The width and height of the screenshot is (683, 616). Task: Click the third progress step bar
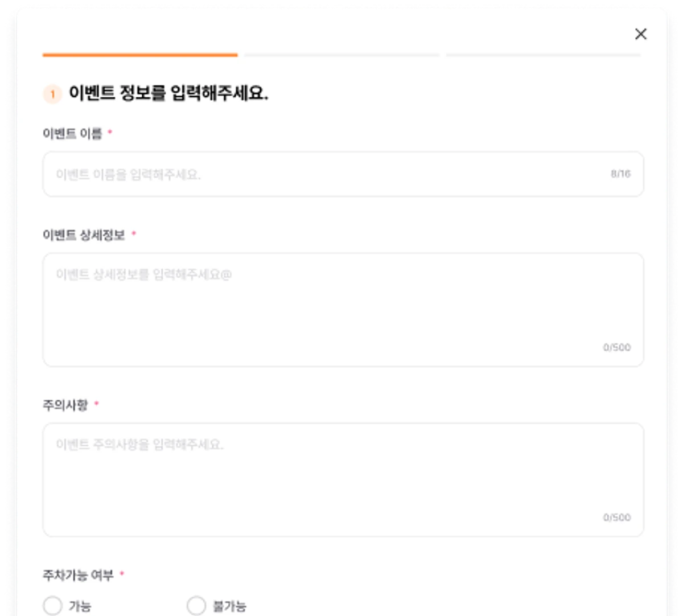[544, 55]
